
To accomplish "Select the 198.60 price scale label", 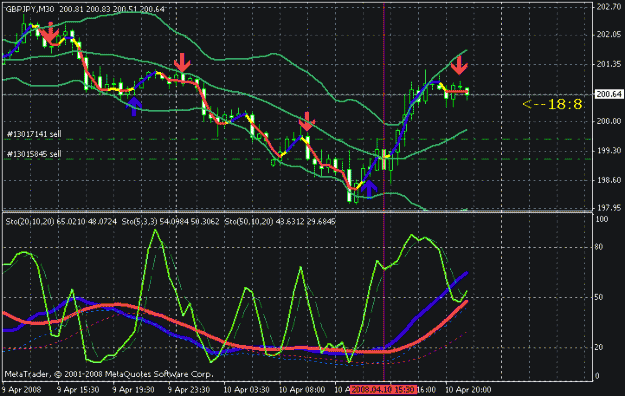I will [609, 180].
